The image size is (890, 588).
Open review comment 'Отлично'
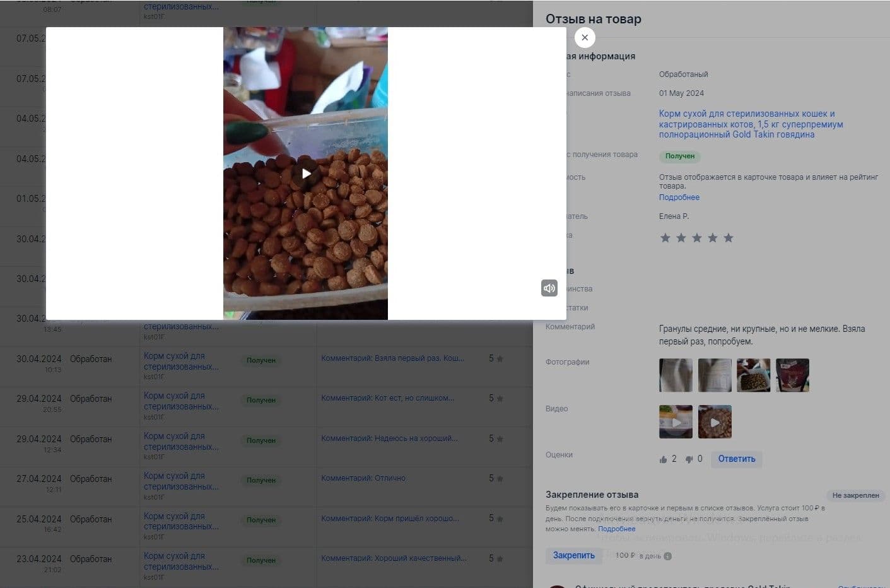click(363, 478)
